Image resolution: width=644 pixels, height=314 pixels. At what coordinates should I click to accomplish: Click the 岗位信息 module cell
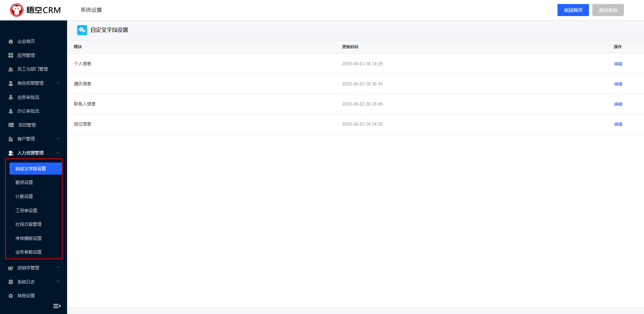point(83,124)
